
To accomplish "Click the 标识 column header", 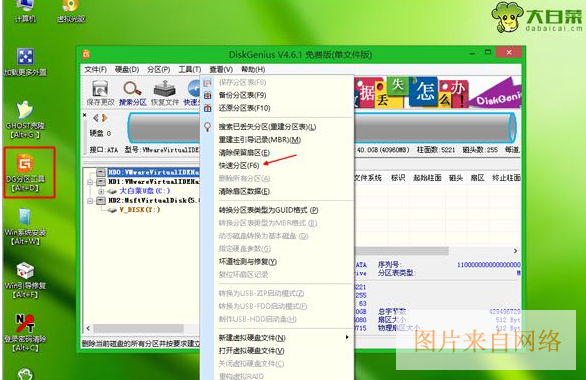I will click(x=398, y=178).
